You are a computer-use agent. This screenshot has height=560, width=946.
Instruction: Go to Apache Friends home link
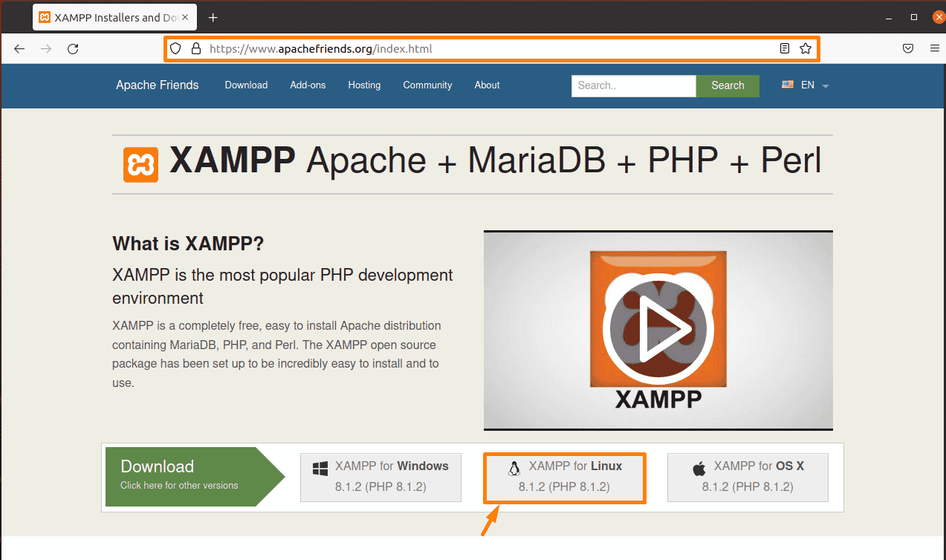tap(158, 85)
